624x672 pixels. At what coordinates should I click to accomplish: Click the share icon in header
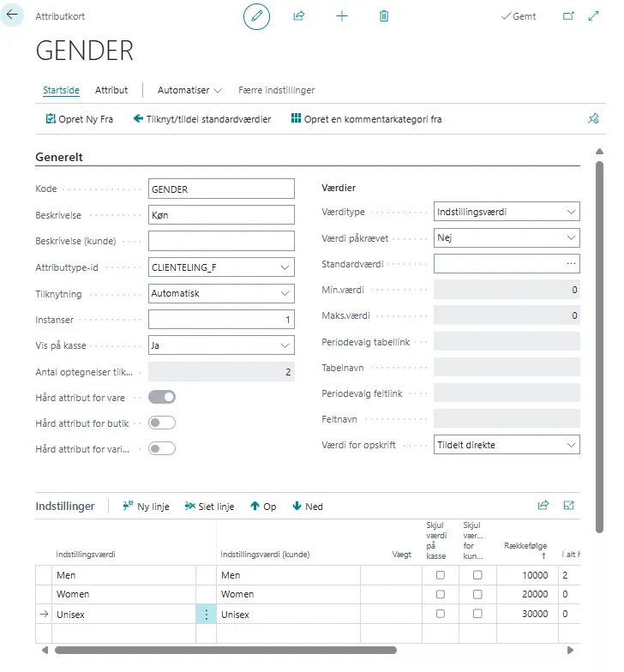point(299,16)
